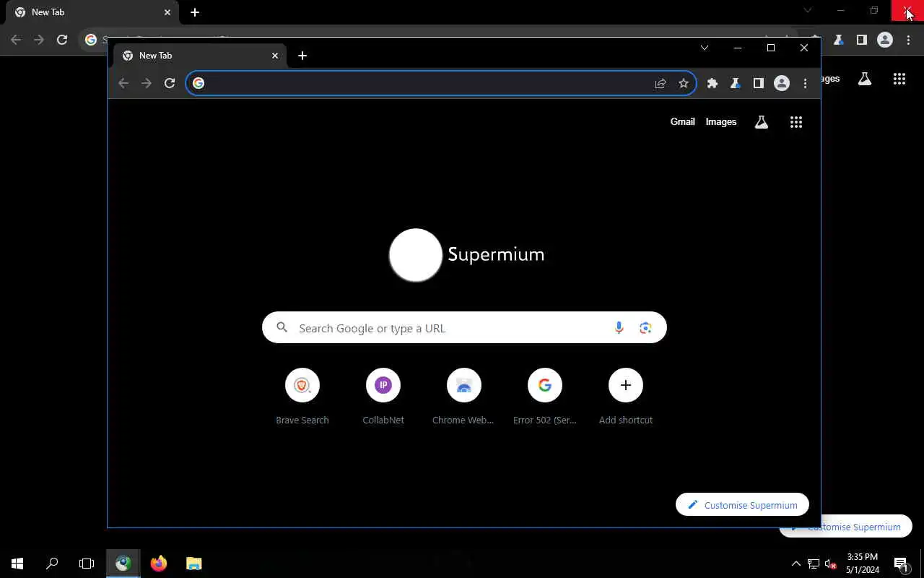
Task: Click forward arrow in front window
Action: pos(147,83)
